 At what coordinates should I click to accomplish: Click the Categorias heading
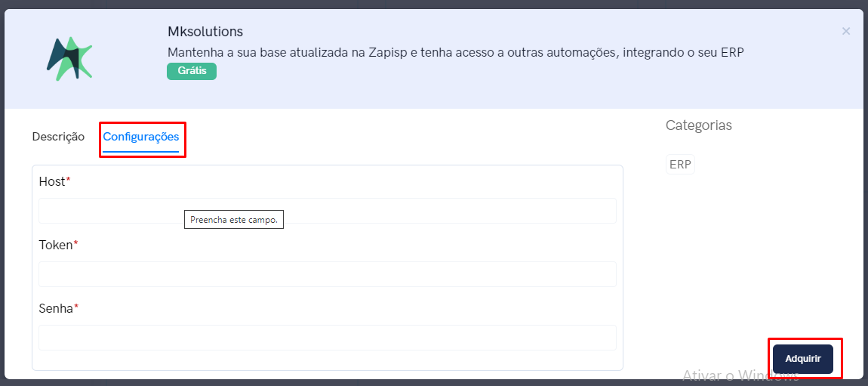[699, 125]
